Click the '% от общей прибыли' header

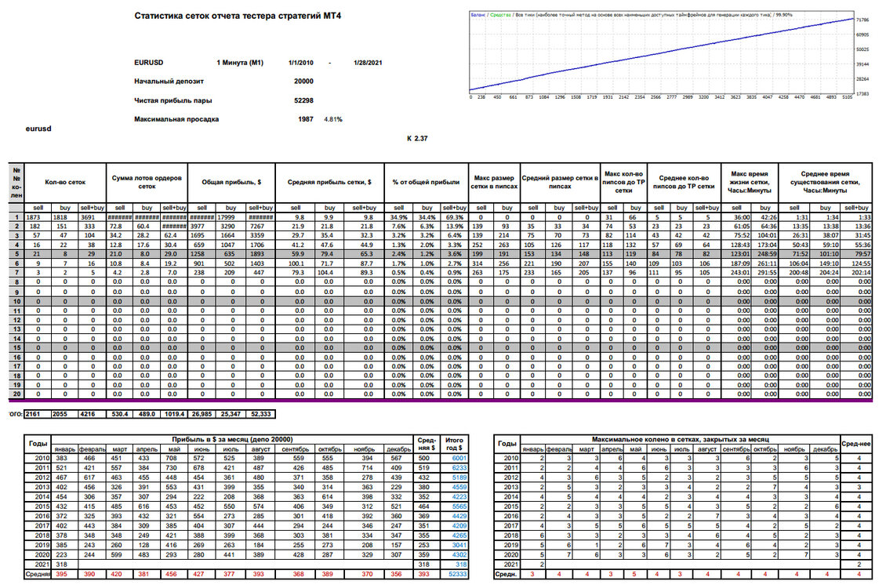pos(426,183)
